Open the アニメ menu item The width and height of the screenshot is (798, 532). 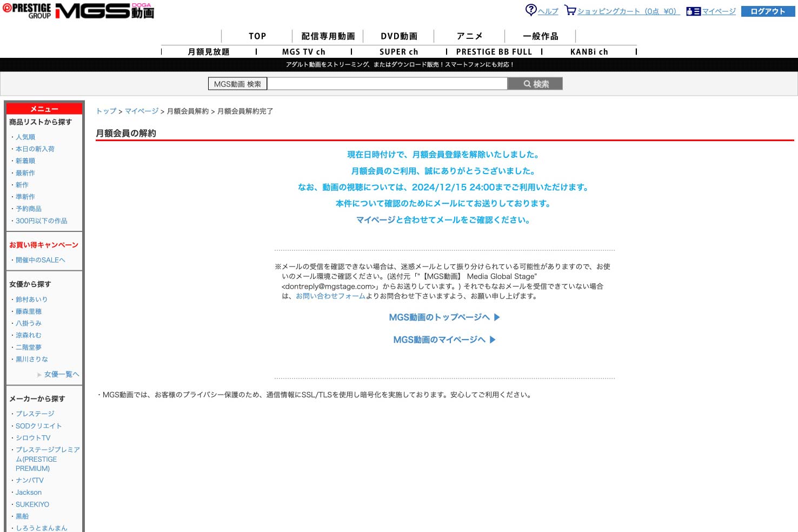[469, 36]
